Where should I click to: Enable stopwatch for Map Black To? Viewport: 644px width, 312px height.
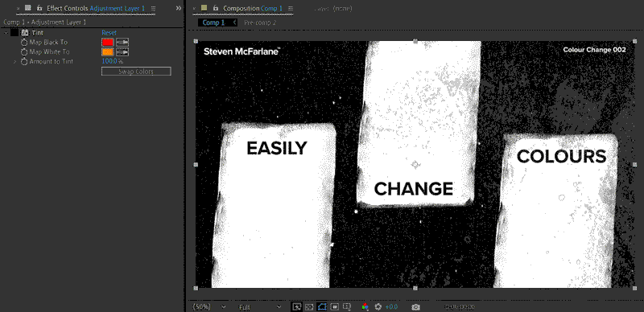pyautogui.click(x=24, y=43)
